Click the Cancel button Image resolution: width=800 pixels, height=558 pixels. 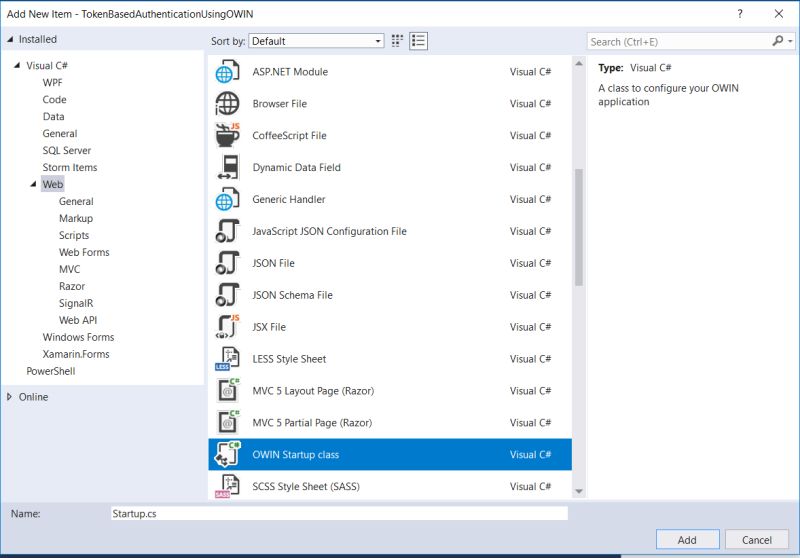pyautogui.click(x=757, y=540)
